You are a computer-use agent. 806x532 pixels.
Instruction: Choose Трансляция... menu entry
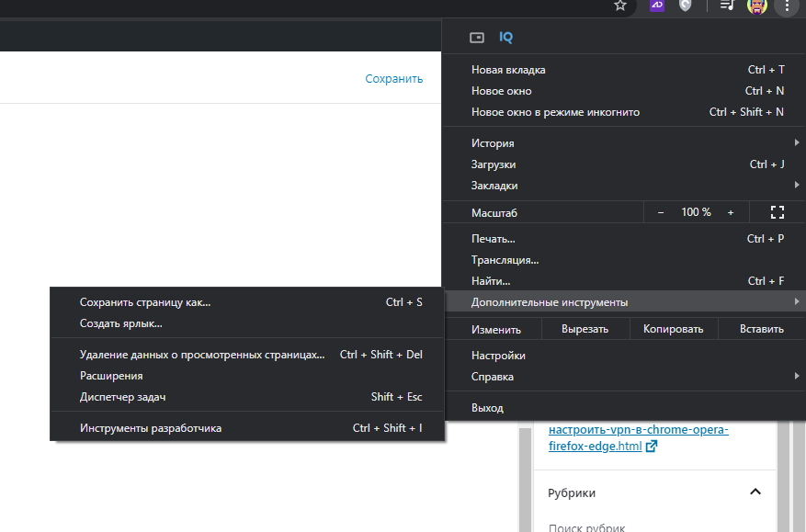pos(623,260)
